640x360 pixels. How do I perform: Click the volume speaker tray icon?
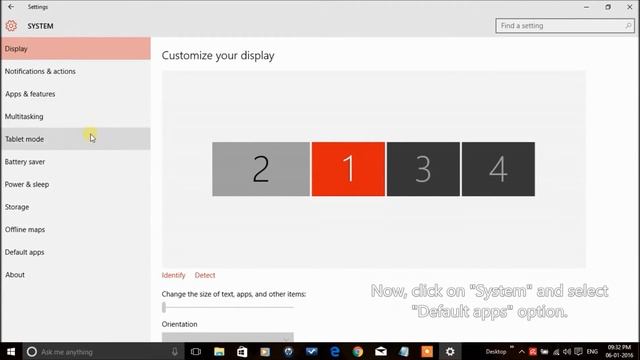[567, 351]
